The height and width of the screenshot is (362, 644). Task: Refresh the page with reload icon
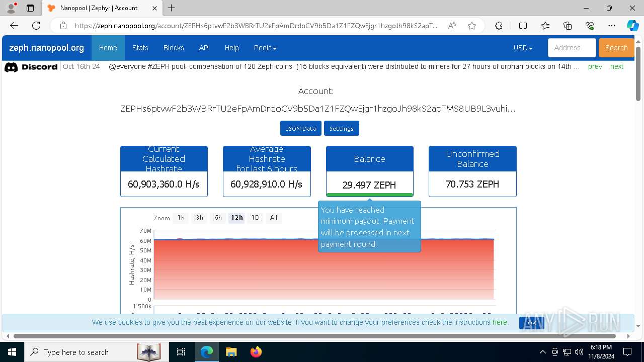click(x=36, y=26)
